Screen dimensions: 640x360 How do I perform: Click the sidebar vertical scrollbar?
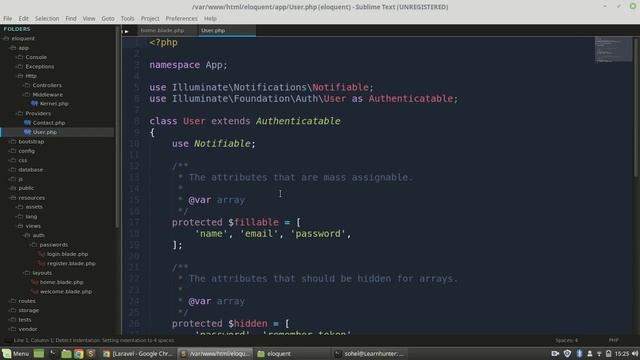[x=118, y=127]
